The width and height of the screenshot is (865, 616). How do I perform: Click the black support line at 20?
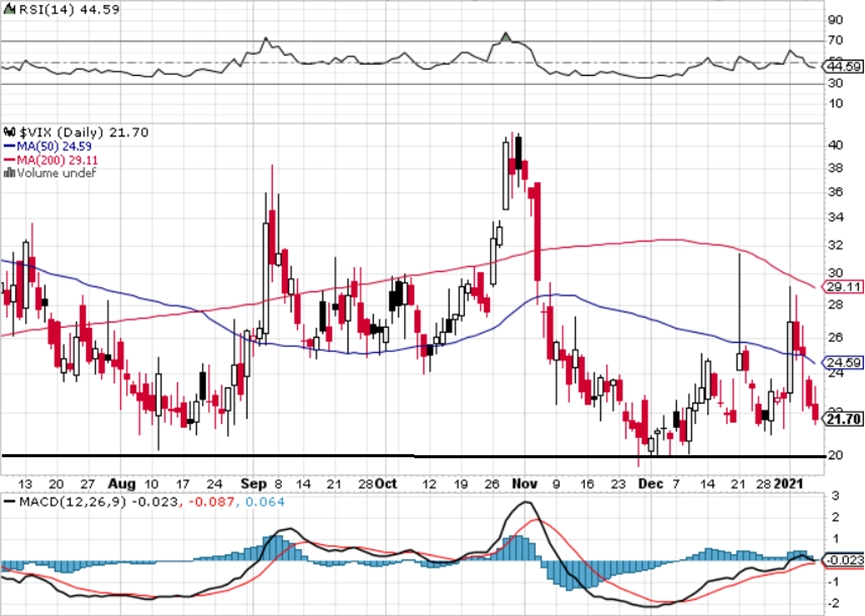click(414, 456)
